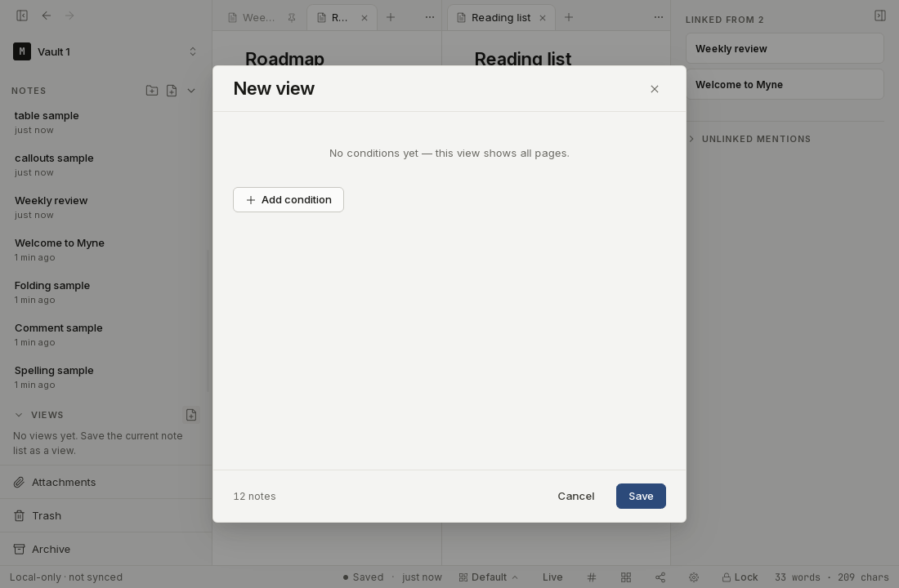Create a new note in Notes header

pos(172,91)
